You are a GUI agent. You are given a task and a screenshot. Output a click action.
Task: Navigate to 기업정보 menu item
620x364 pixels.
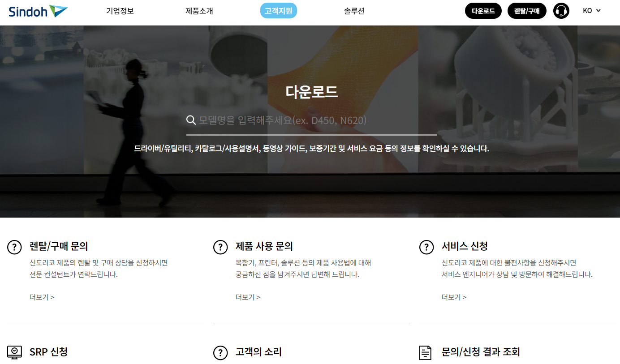pos(119,10)
